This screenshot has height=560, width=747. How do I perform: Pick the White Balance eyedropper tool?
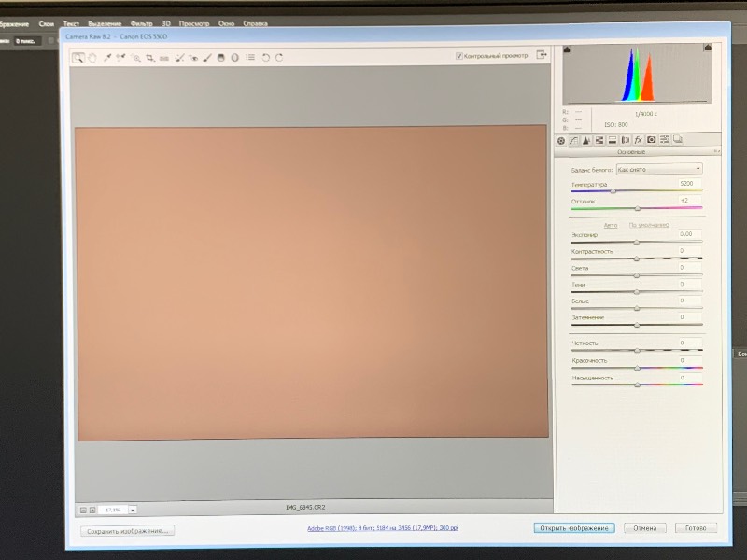click(x=107, y=58)
